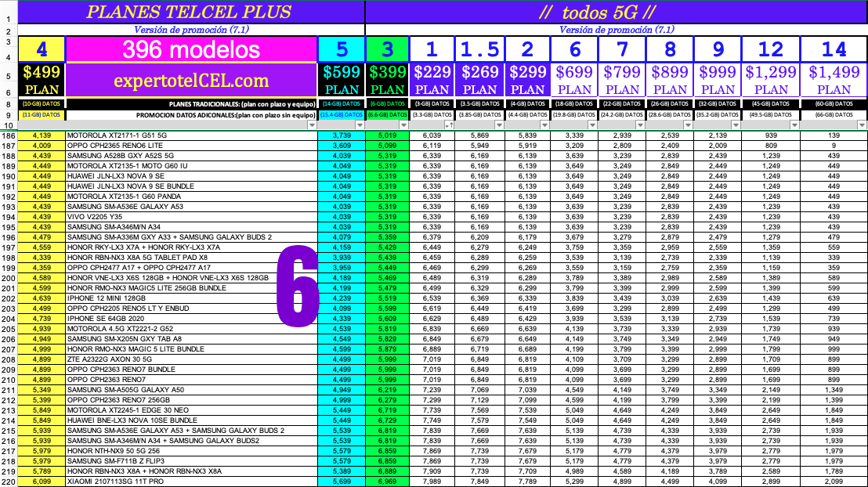Click the 'expertotelCEL.com' cell
Viewport: 868px width, 487px height.
[x=191, y=80]
